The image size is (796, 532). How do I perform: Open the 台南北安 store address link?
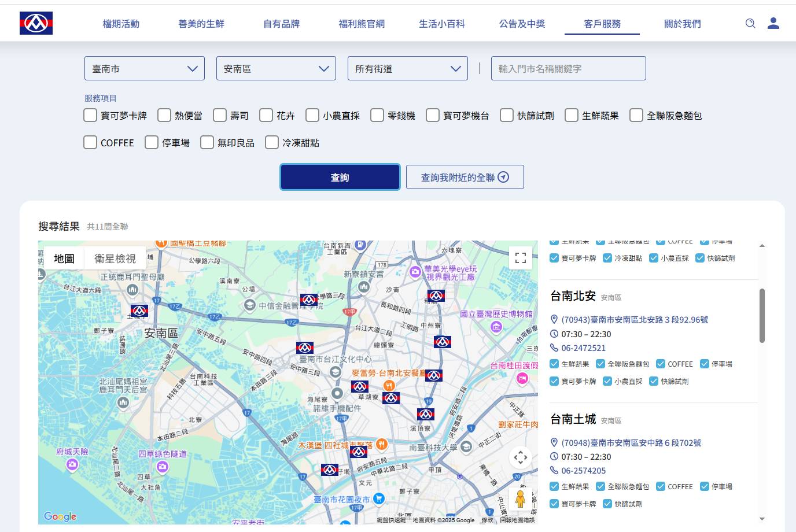[x=635, y=319]
